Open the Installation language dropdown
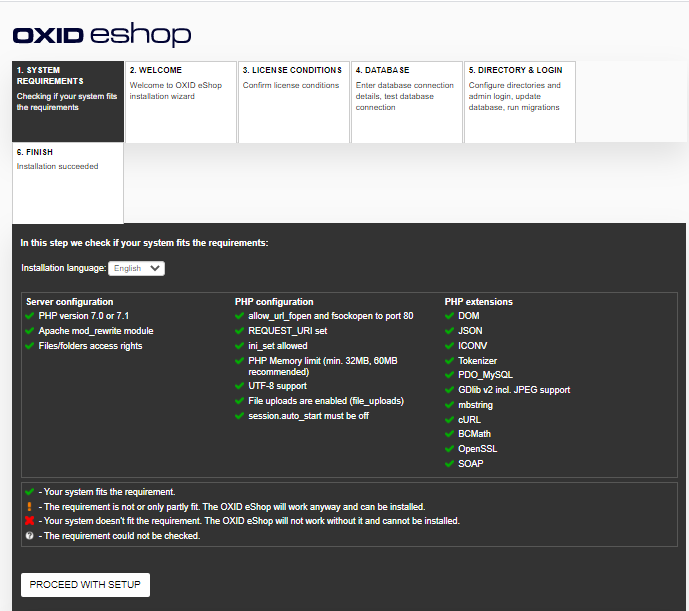 (137, 268)
